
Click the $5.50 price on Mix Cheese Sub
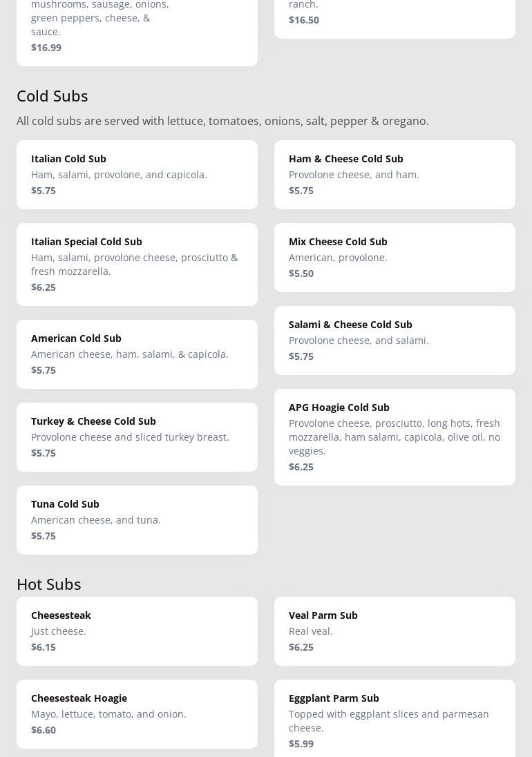(301, 274)
